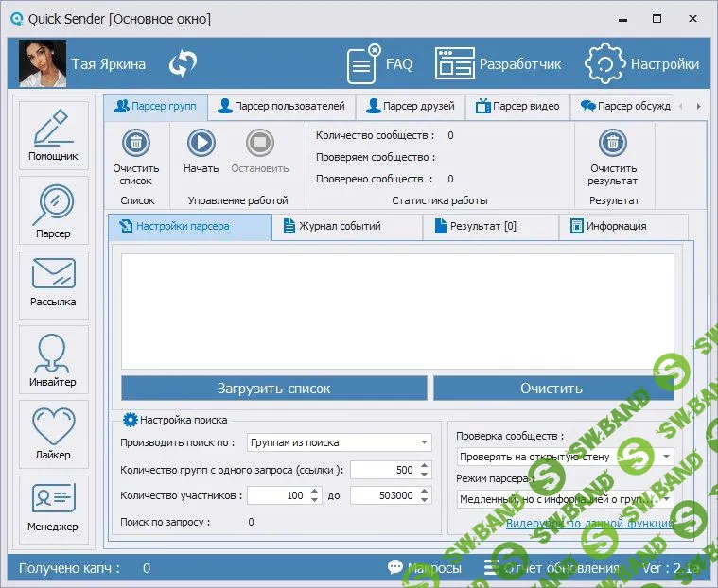Increase the maximum участников value 503000
This screenshot has height=588, width=718.
pos(425,491)
